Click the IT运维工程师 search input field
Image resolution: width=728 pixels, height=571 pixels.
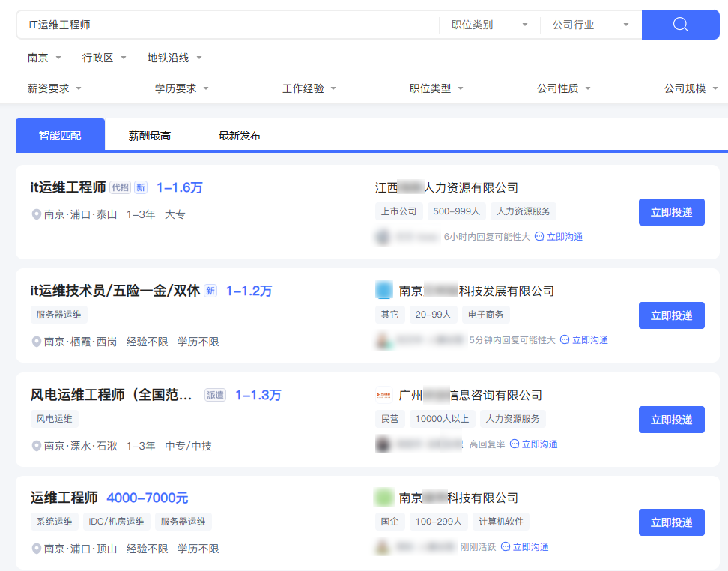pyautogui.click(x=225, y=25)
